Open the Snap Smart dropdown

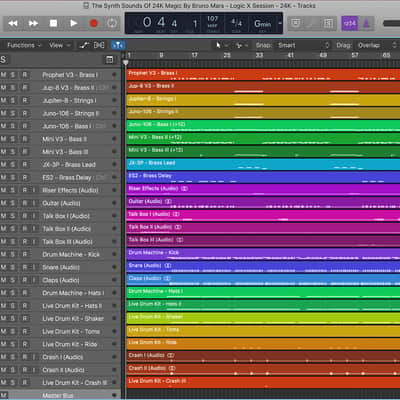tap(303, 45)
